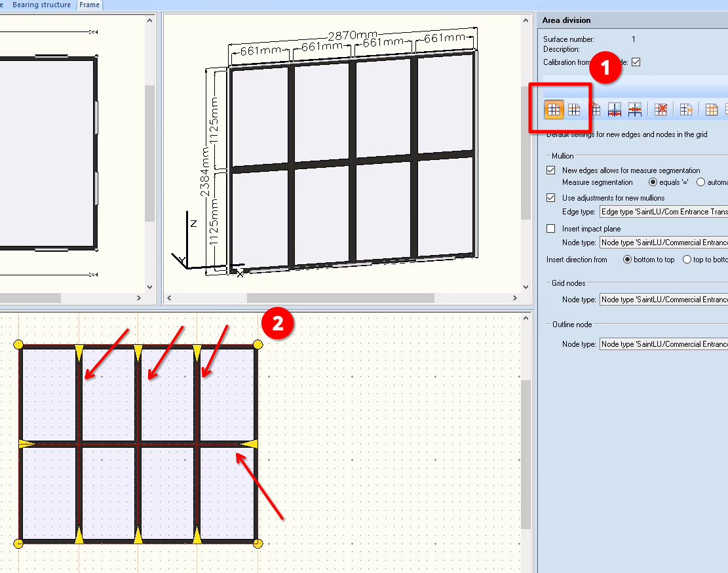The image size is (728, 573).
Task: Click grid icon with red arrows in middle
Action: tap(634, 109)
